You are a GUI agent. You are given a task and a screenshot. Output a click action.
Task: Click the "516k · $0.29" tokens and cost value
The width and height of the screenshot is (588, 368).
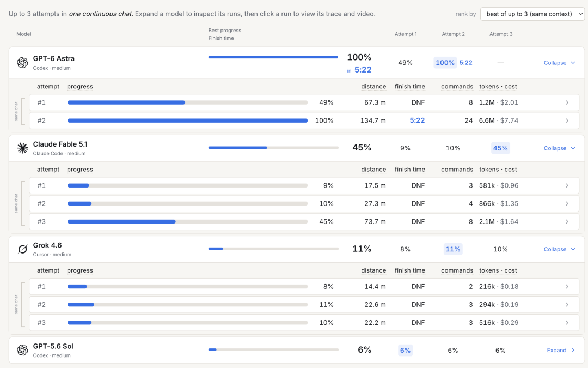(499, 323)
